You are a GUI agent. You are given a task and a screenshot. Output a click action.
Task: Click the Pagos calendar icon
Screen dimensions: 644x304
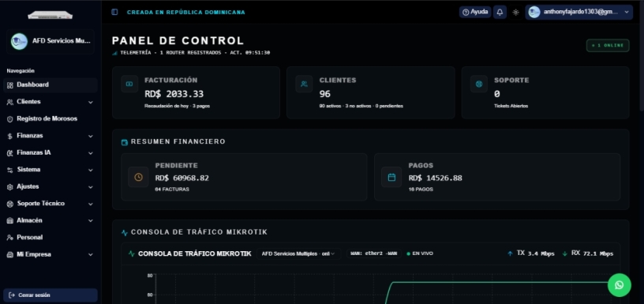(x=391, y=177)
